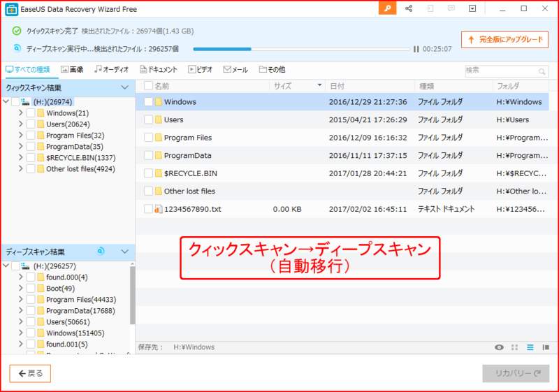Image resolution: width=559 pixels, height=392 pixels.
Task: Filter by ビデオ (video) tab
Action: pyautogui.click(x=201, y=69)
